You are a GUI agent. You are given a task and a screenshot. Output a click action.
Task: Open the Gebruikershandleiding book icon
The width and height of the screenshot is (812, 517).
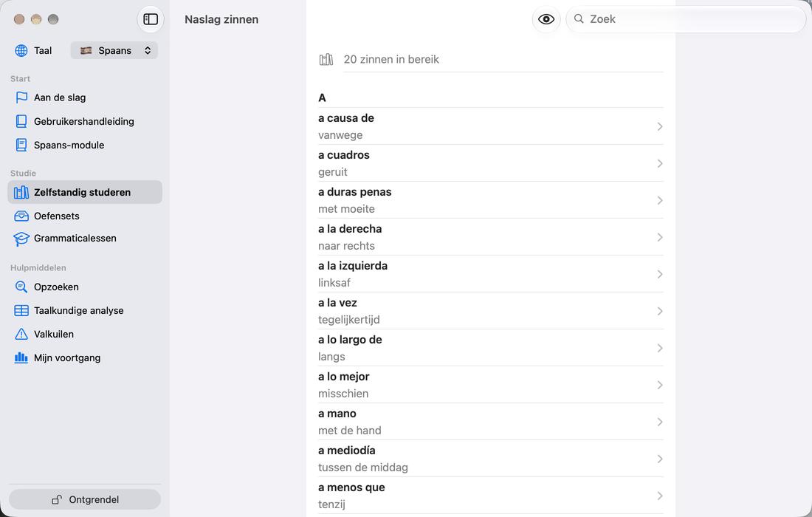[21, 121]
